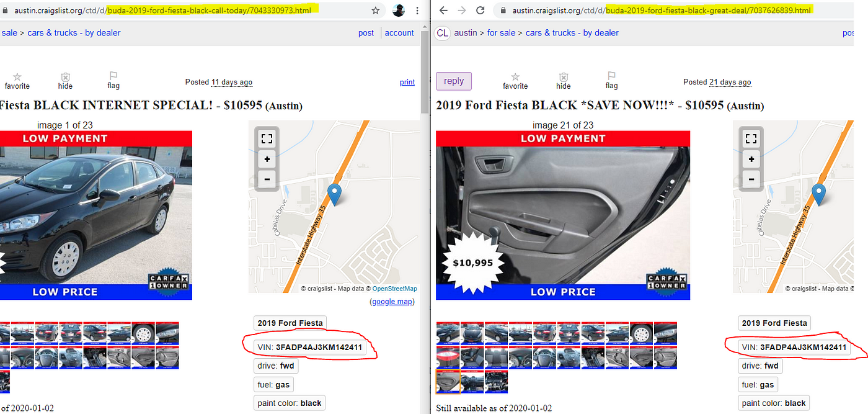Favorite the listing posted 21 days ago
868x414 pixels.
pos(515,81)
